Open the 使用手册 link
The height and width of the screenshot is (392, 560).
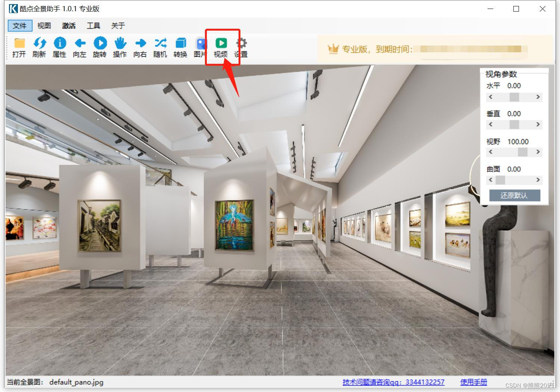[x=473, y=382]
